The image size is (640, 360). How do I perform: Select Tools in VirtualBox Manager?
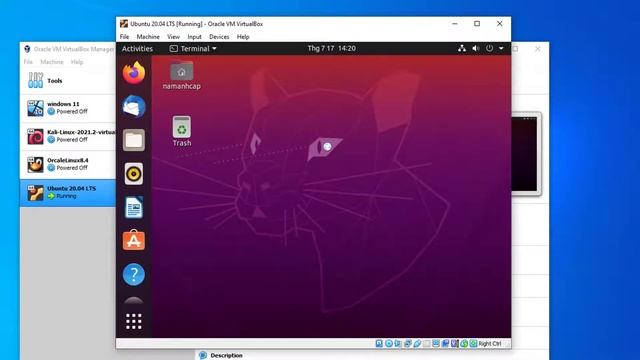point(68,80)
